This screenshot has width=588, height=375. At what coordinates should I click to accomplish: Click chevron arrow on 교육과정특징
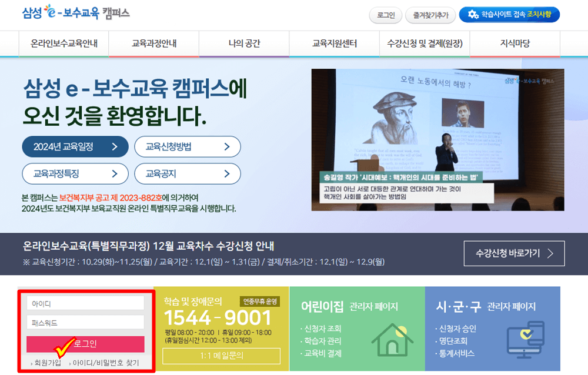(115, 173)
